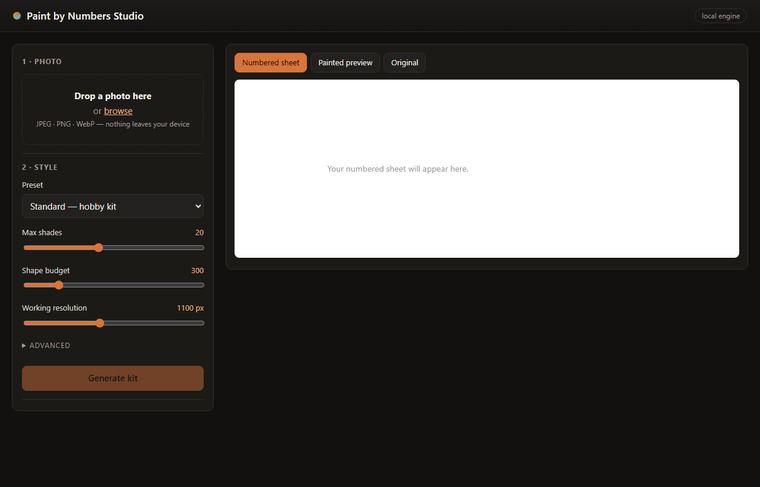760x487 pixels.
Task: Click the '1 · PHOTO' section heading
Action: pyautogui.click(x=42, y=62)
